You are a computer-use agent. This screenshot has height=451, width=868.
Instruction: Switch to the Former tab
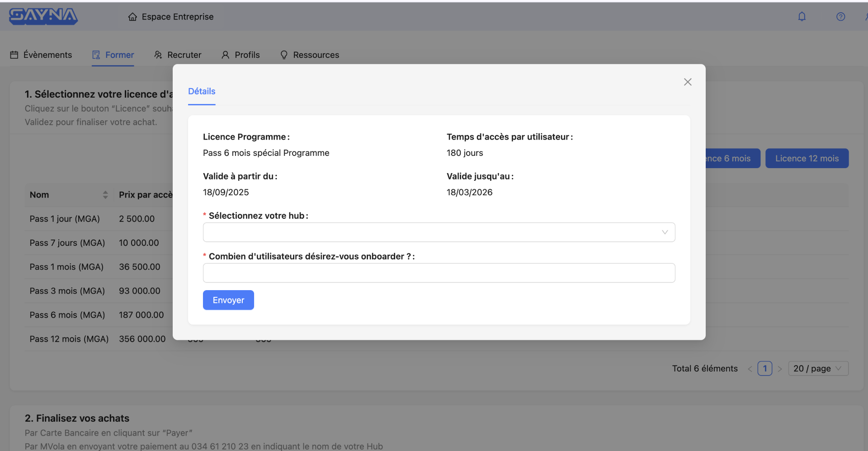(113, 55)
